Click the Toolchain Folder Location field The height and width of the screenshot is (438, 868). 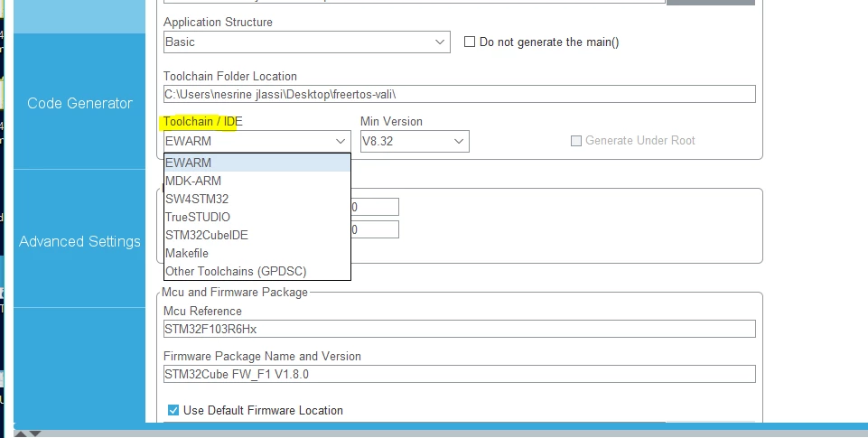click(x=460, y=94)
